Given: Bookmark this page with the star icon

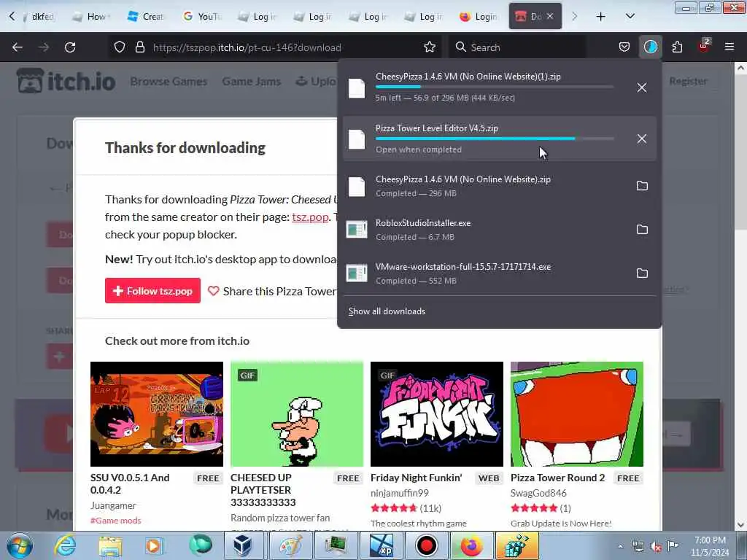Looking at the screenshot, I should (429, 47).
